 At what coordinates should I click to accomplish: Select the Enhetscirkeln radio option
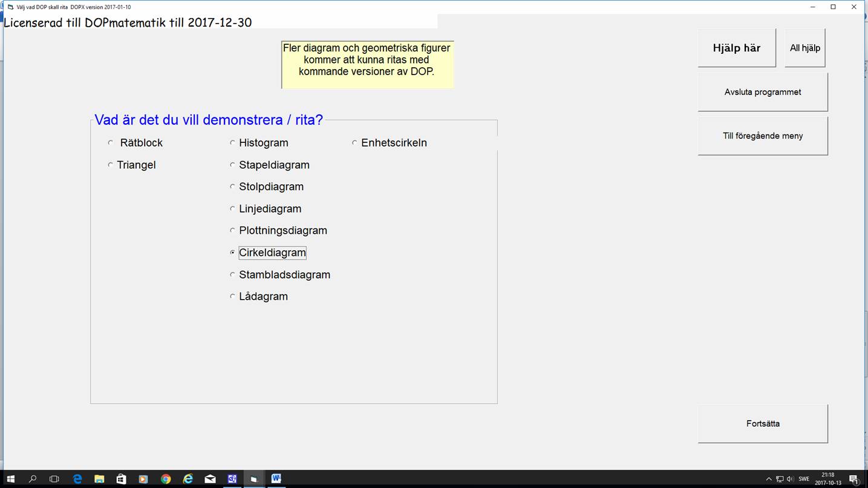[354, 143]
